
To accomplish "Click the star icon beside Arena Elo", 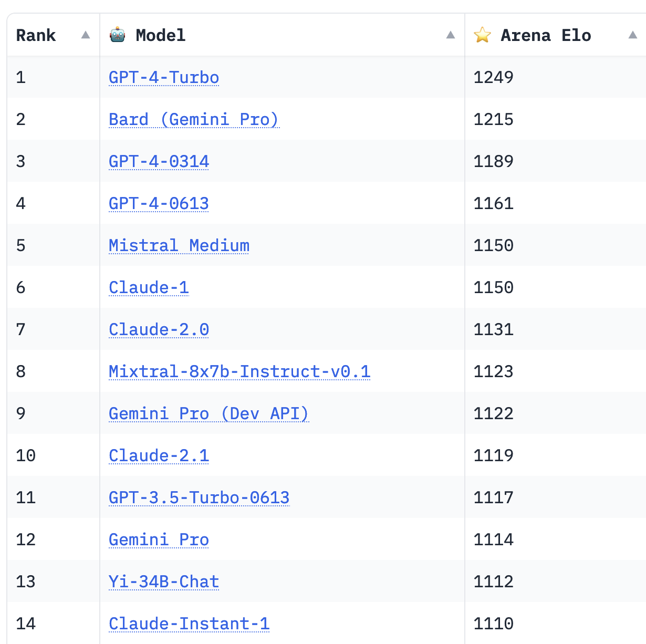I will (482, 35).
